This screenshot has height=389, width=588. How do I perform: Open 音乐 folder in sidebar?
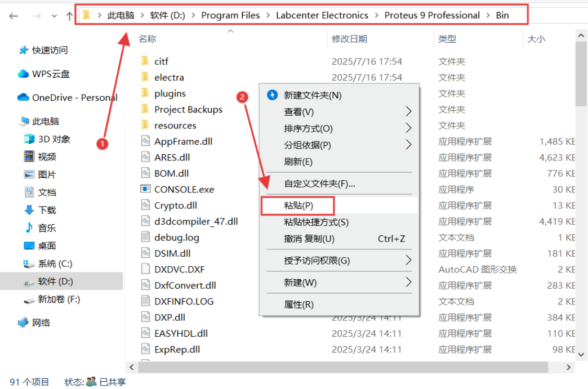click(x=40, y=228)
